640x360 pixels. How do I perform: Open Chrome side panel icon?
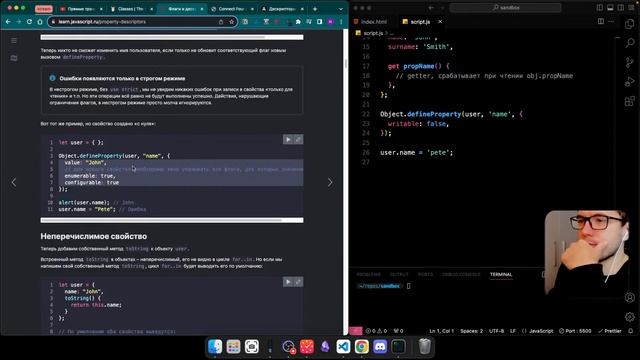pyautogui.click(x=320, y=22)
